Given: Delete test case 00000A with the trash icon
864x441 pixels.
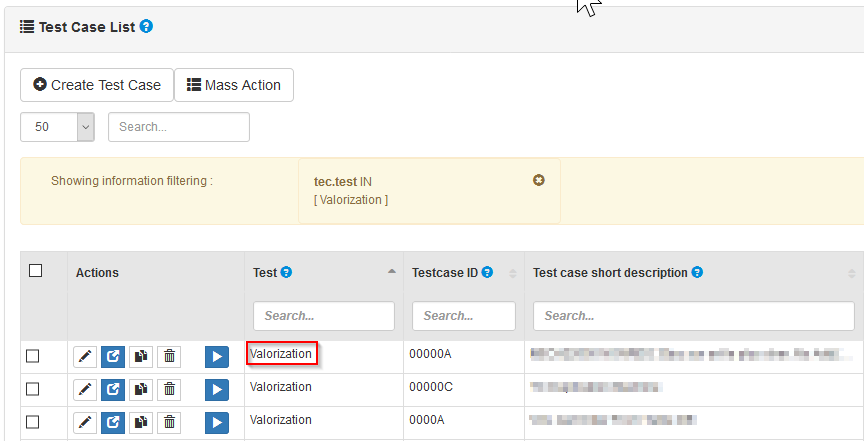Looking at the screenshot, I should (169, 357).
